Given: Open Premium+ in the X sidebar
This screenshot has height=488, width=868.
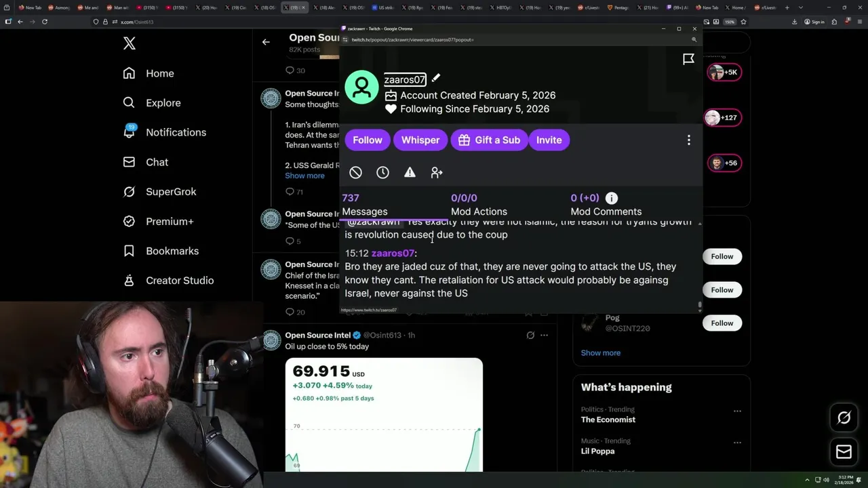Looking at the screenshot, I should pos(158,221).
